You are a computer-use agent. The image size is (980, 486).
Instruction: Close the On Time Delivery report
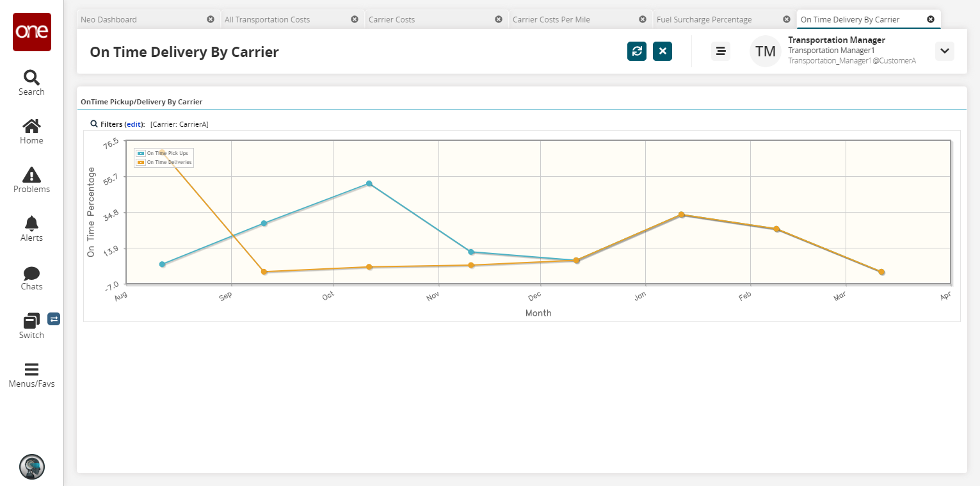663,51
